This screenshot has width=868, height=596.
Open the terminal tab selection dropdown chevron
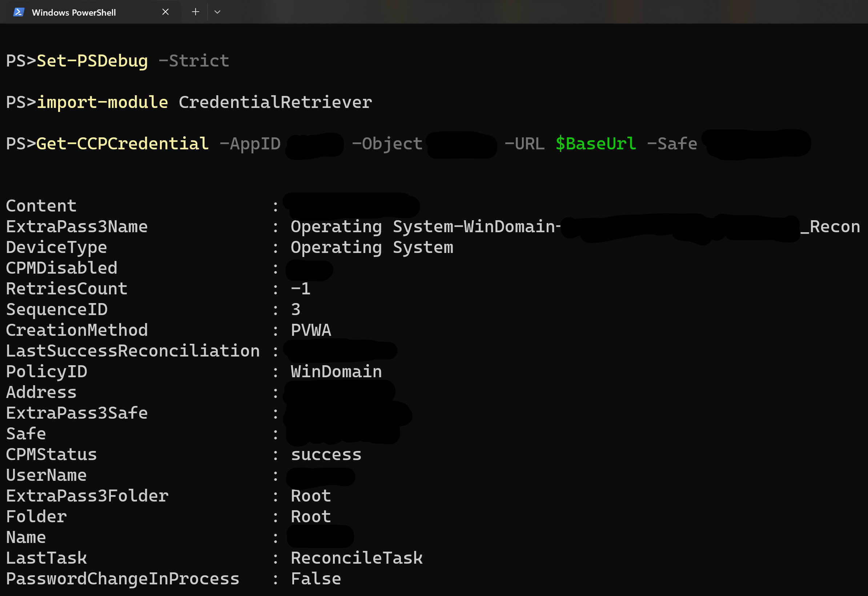point(218,12)
